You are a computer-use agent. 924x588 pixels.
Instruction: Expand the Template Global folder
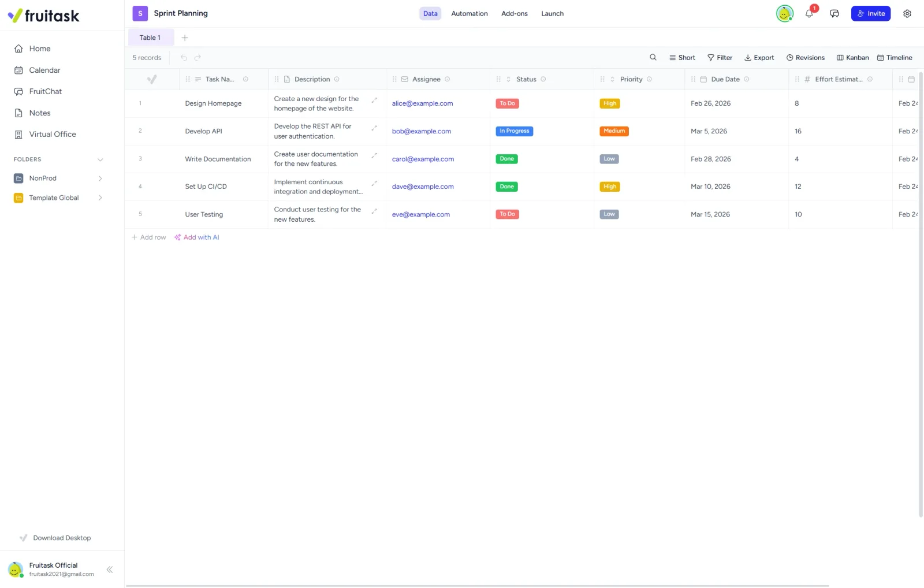point(100,198)
